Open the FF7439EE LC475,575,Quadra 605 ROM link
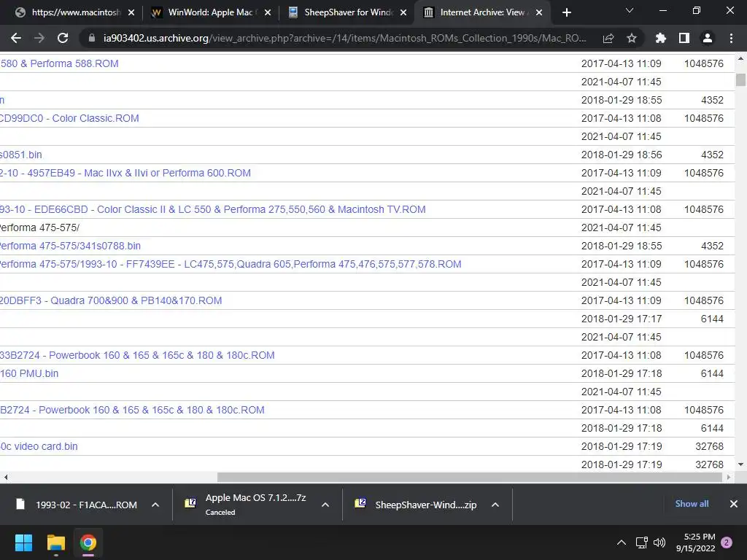747x560 pixels. (231, 264)
